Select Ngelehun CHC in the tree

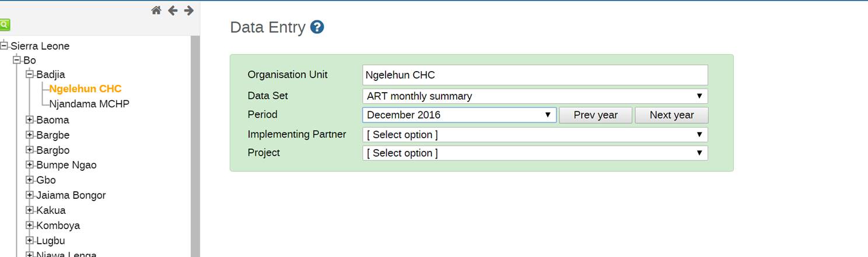[85, 89]
